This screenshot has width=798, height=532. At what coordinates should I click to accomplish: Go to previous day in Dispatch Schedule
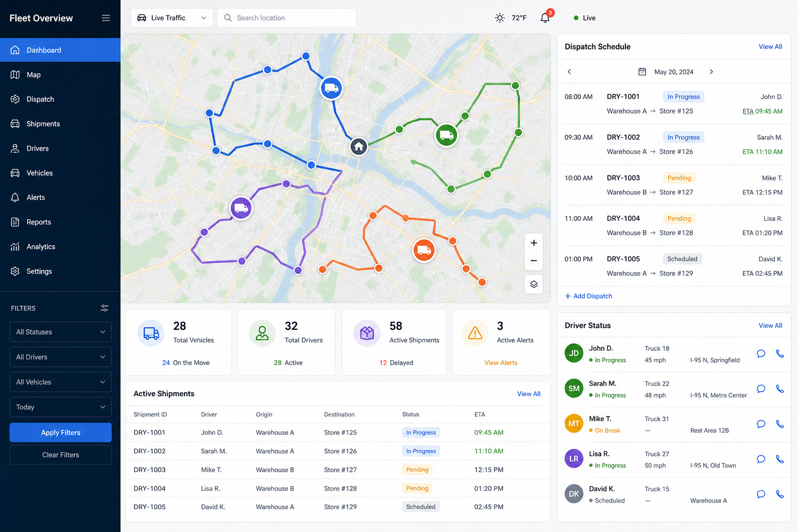click(x=569, y=72)
